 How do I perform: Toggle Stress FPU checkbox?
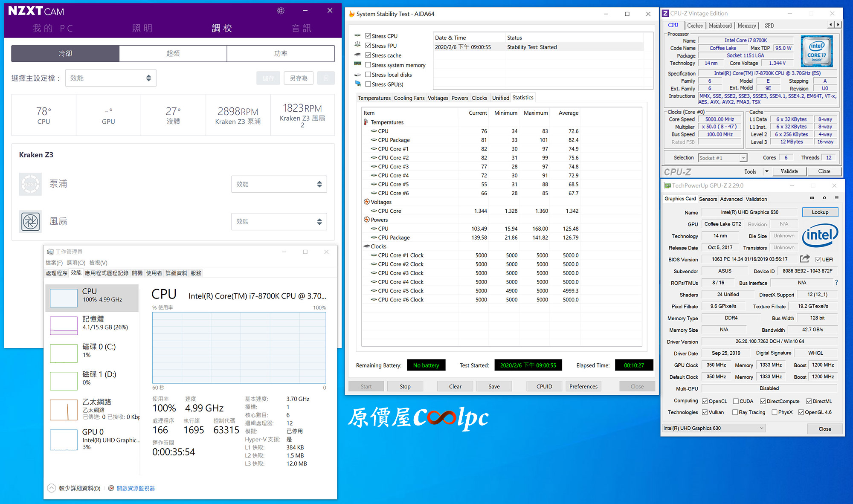tap(368, 46)
